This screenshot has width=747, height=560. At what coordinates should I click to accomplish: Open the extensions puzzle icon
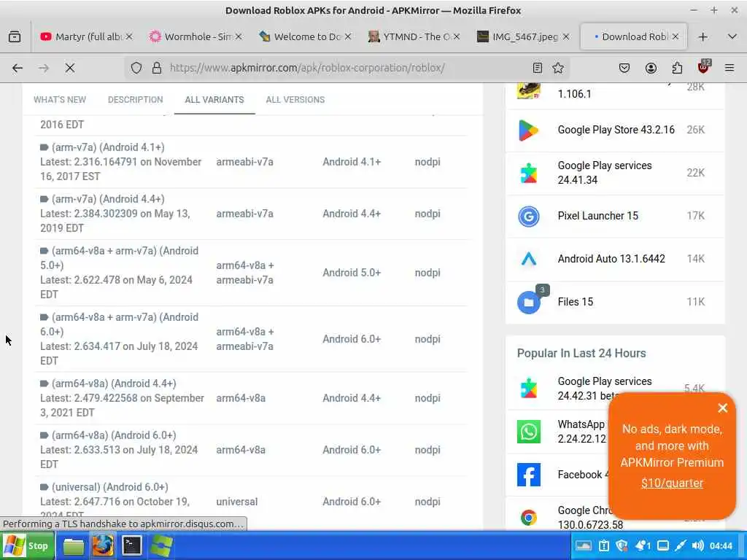pyautogui.click(x=677, y=68)
